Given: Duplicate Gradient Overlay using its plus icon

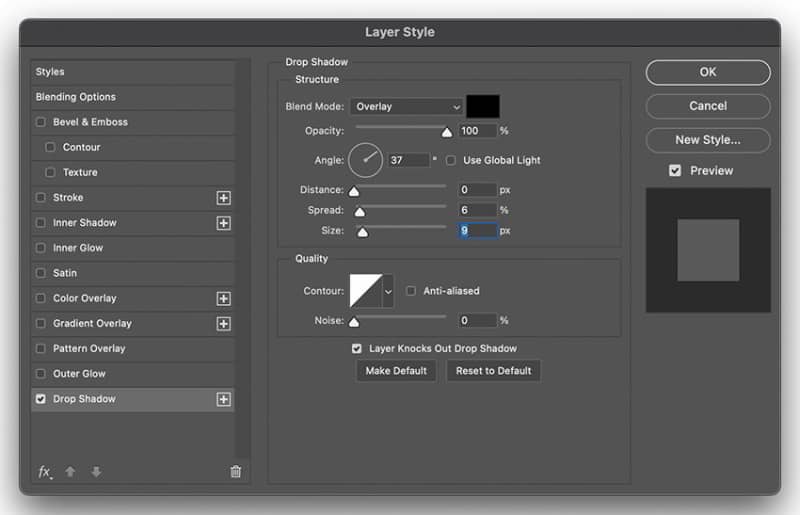Looking at the screenshot, I should pos(223,324).
